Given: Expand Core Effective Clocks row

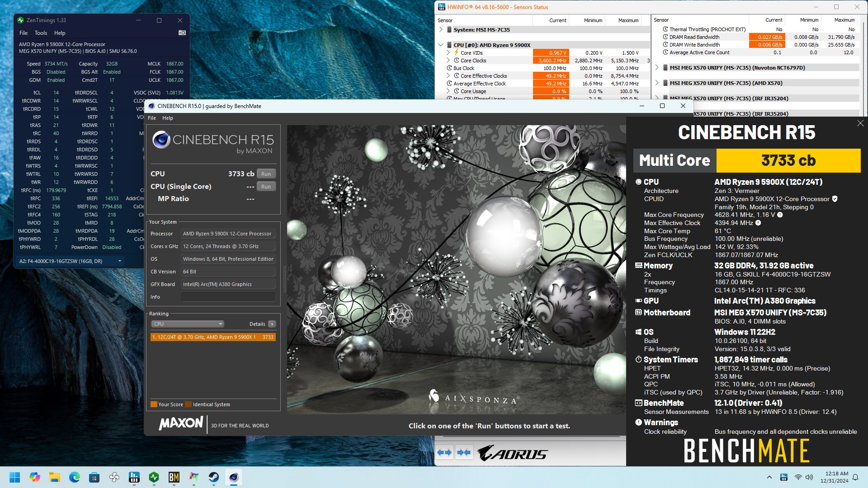Looking at the screenshot, I should [448, 75].
